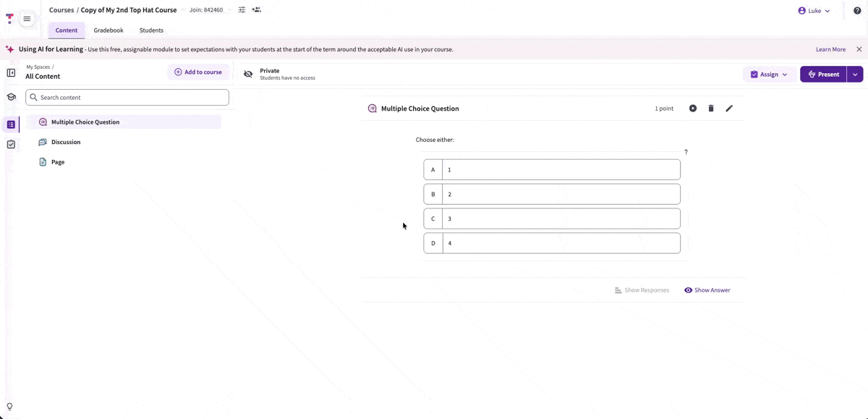Image resolution: width=868 pixels, height=419 pixels.
Task: Delete the question via the trash icon
Action: pyautogui.click(x=710, y=108)
